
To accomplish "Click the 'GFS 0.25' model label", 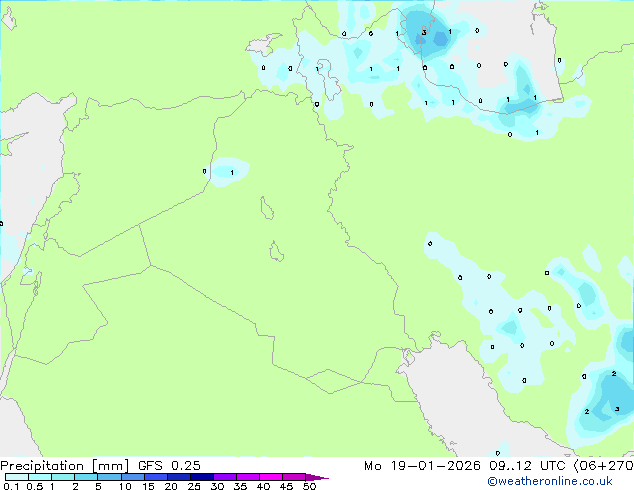I will coord(169,466).
